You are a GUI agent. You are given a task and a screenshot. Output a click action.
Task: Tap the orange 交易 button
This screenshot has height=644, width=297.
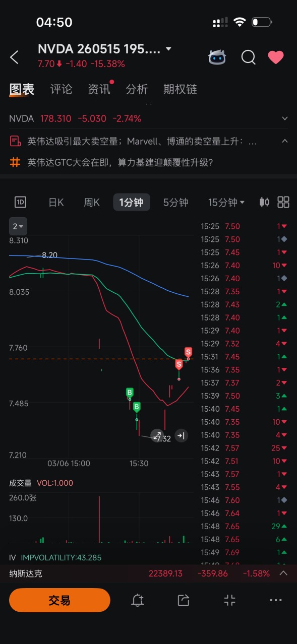[x=60, y=600]
